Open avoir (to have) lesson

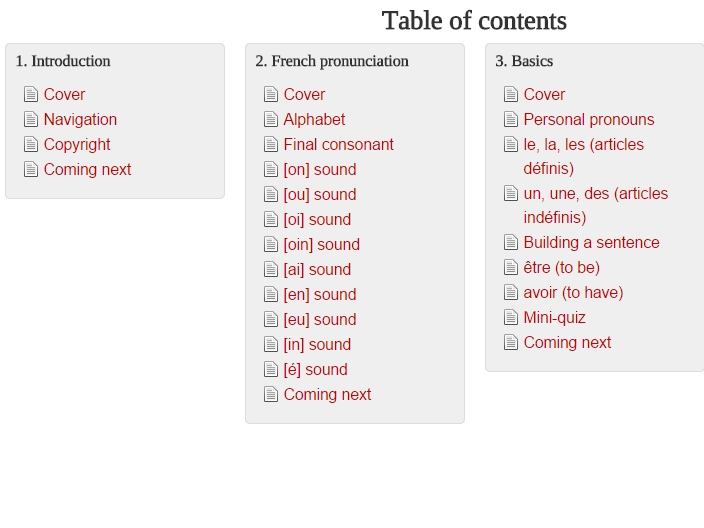(x=573, y=293)
